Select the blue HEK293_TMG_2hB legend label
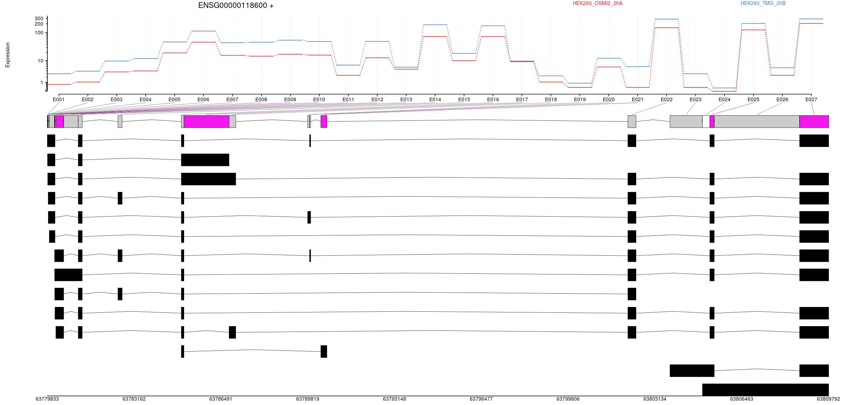Viewport: 868px width, 405px height. (763, 4)
